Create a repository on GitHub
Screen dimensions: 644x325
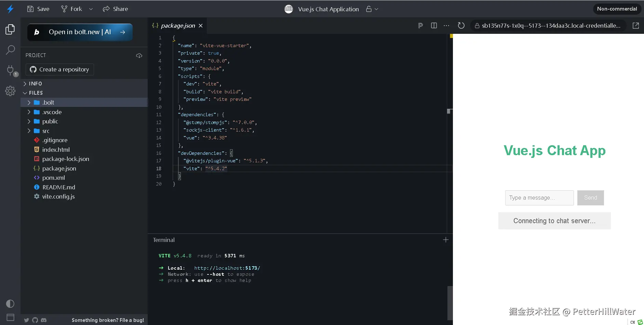point(60,69)
